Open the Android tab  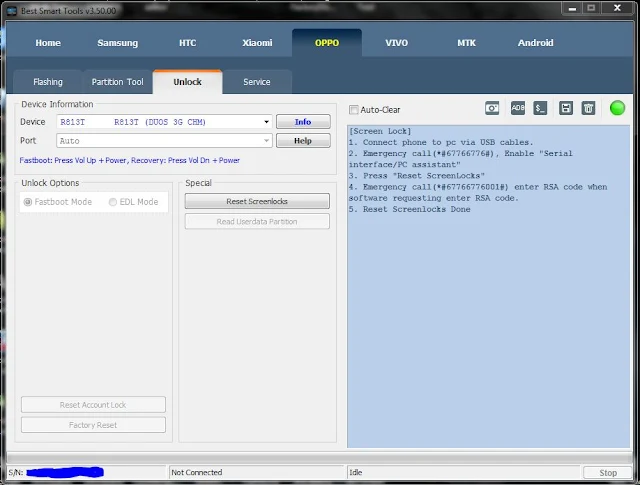(536, 43)
